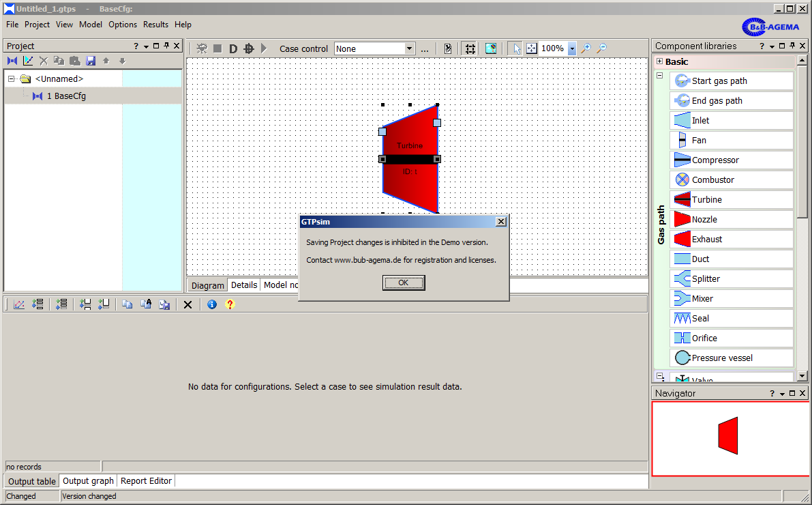Click the Component libraries scrollbar down arrow
Screen dimensions: 812x505
pos(802,376)
